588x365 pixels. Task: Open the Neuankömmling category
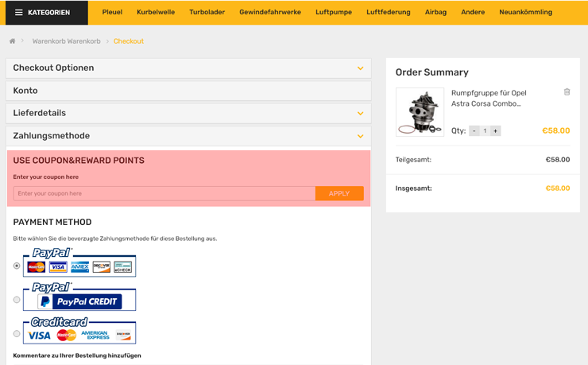click(x=525, y=12)
